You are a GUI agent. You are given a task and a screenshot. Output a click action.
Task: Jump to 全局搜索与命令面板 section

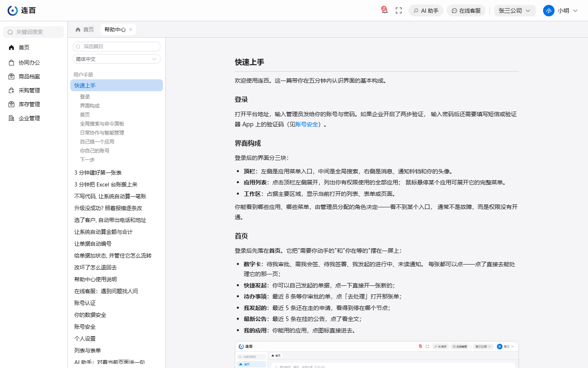(x=102, y=124)
